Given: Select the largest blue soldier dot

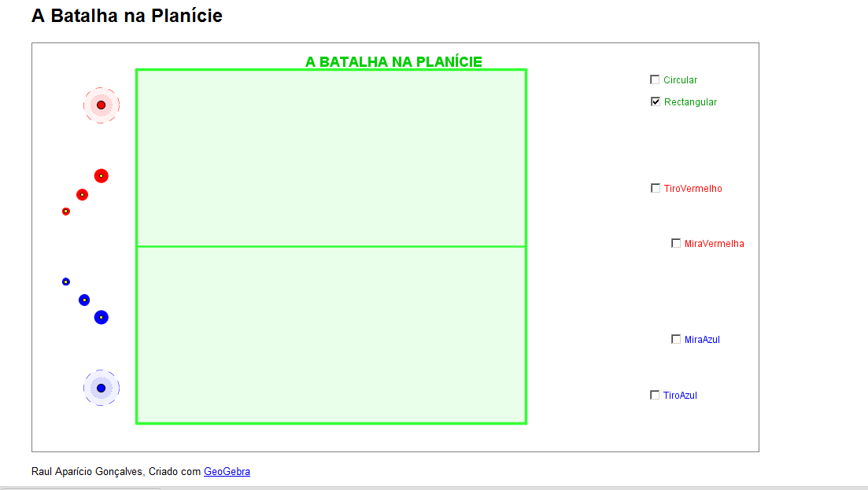Looking at the screenshot, I should pos(102,318).
